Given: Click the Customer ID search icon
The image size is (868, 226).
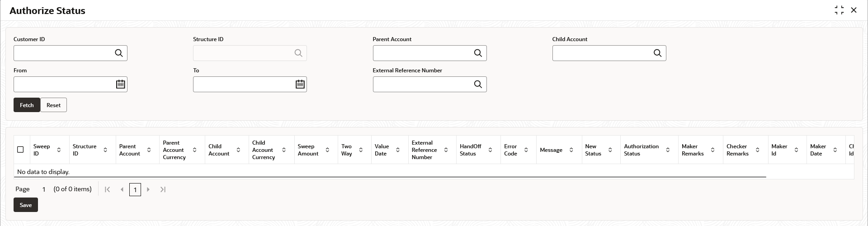Looking at the screenshot, I should coord(119,53).
